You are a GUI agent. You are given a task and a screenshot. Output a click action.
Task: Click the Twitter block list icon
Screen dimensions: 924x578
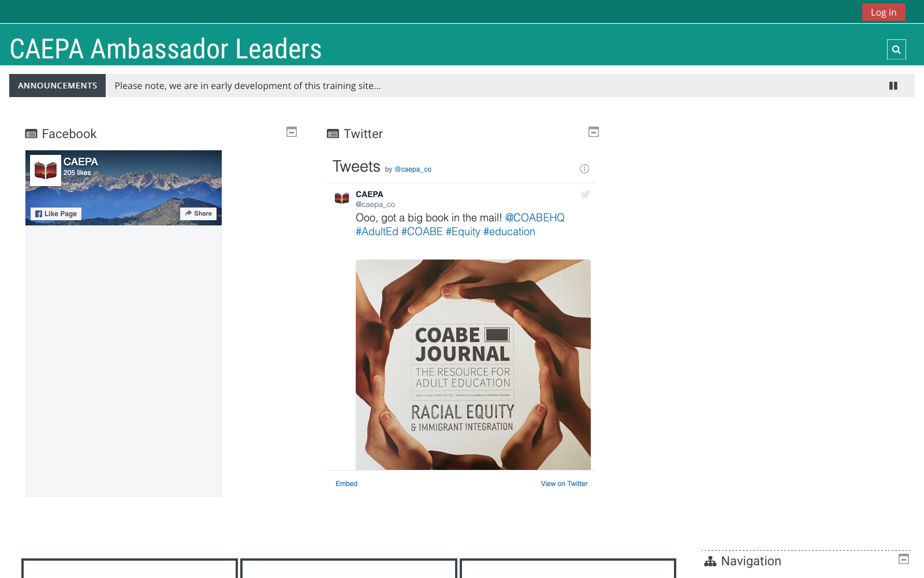(x=333, y=134)
